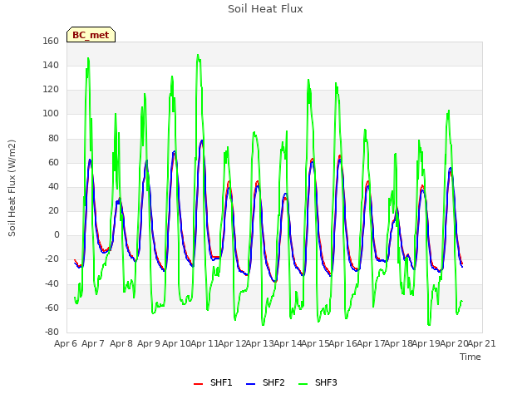Click the Time axis label
The image size is (532, 399).
(470, 357)
